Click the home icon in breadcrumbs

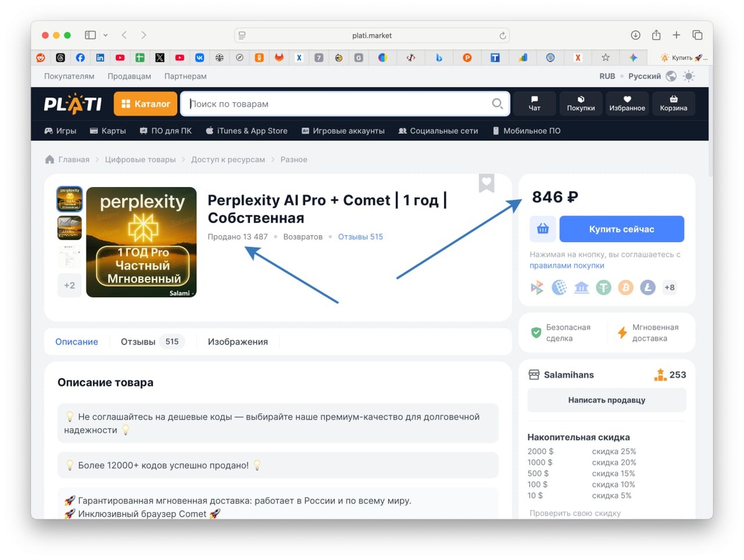pos(50,159)
